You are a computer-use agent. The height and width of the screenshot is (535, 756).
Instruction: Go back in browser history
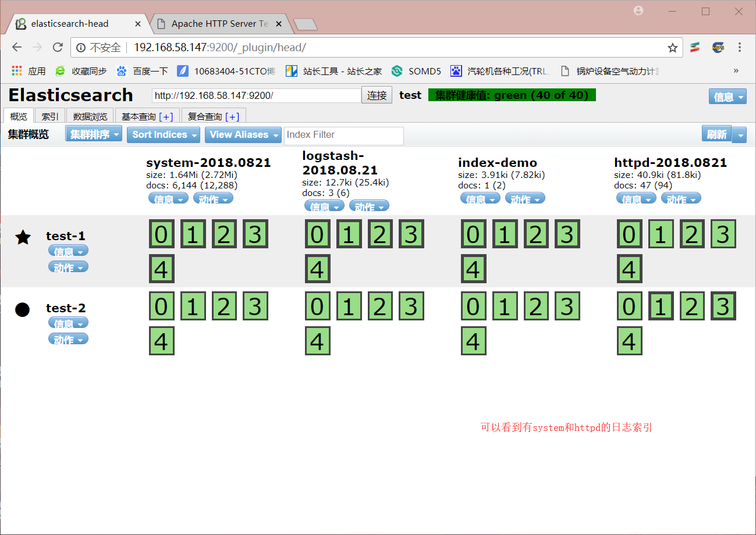coord(17,48)
